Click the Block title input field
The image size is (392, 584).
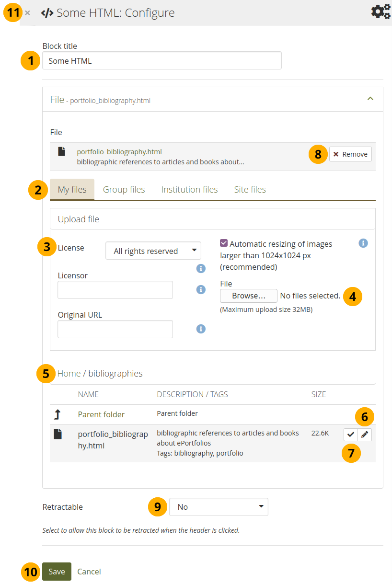[x=161, y=61]
